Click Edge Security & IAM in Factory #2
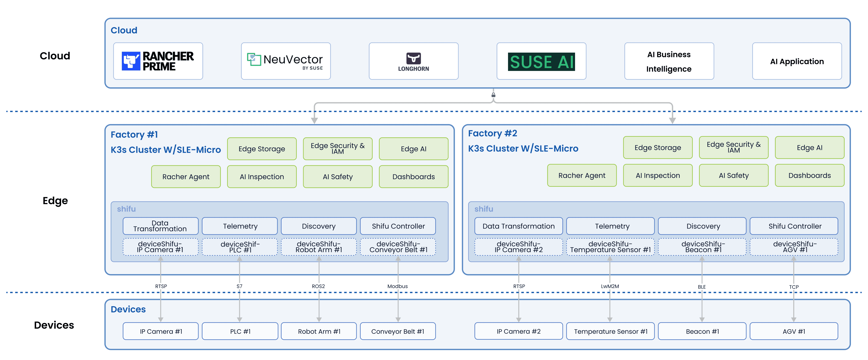The width and height of the screenshot is (868, 360). click(x=733, y=147)
